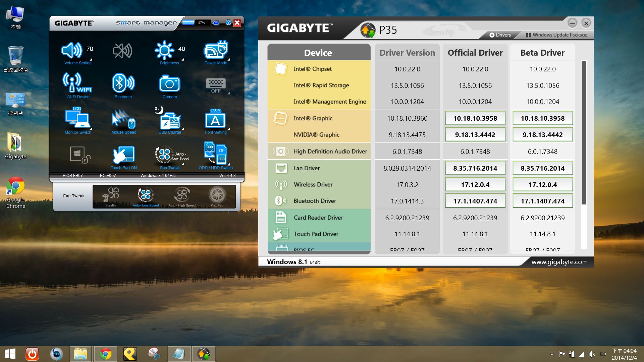Click the driver list vertical scrollbar

point(584,133)
